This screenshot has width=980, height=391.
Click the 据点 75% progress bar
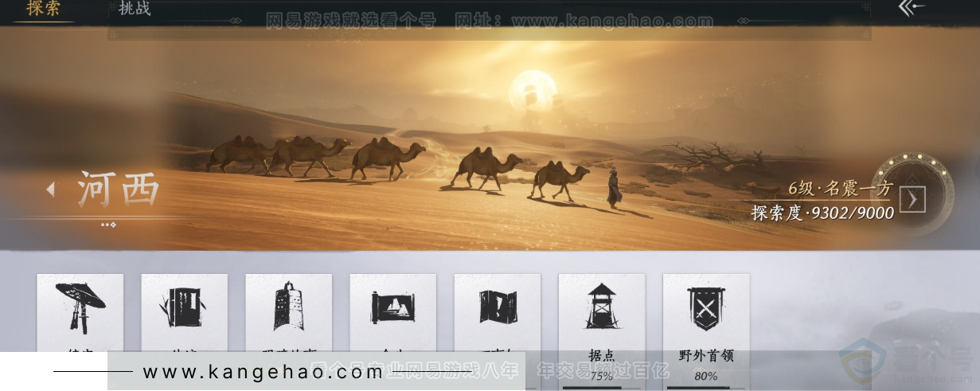[602, 388]
